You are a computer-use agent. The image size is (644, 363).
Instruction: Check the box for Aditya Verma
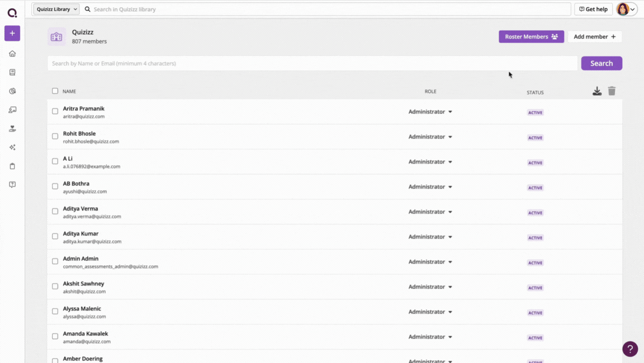55,211
